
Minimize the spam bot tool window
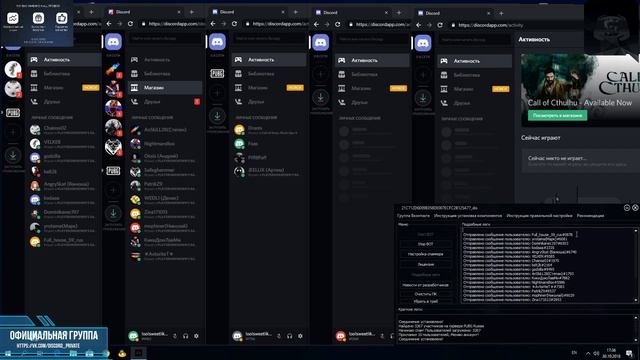pos(627,208)
